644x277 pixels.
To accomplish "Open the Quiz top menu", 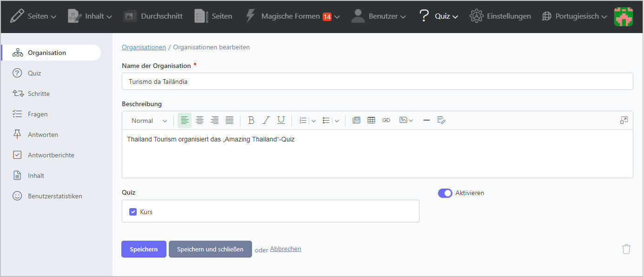I will click(438, 16).
